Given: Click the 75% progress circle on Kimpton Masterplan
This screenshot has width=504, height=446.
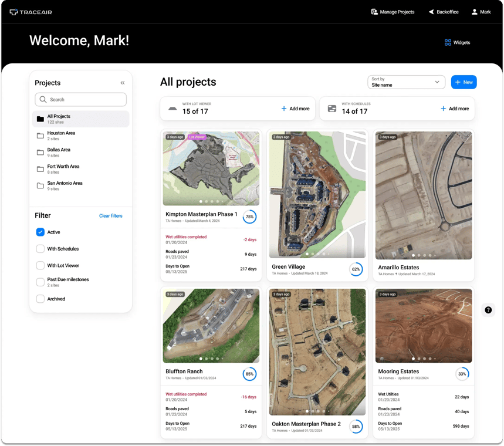Looking at the screenshot, I should click(249, 217).
